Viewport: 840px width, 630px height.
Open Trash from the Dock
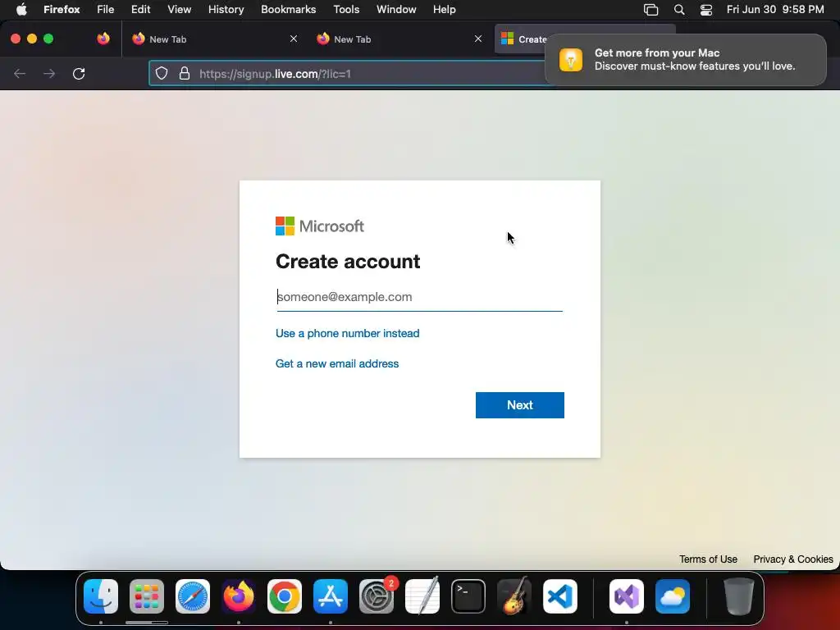(x=739, y=596)
